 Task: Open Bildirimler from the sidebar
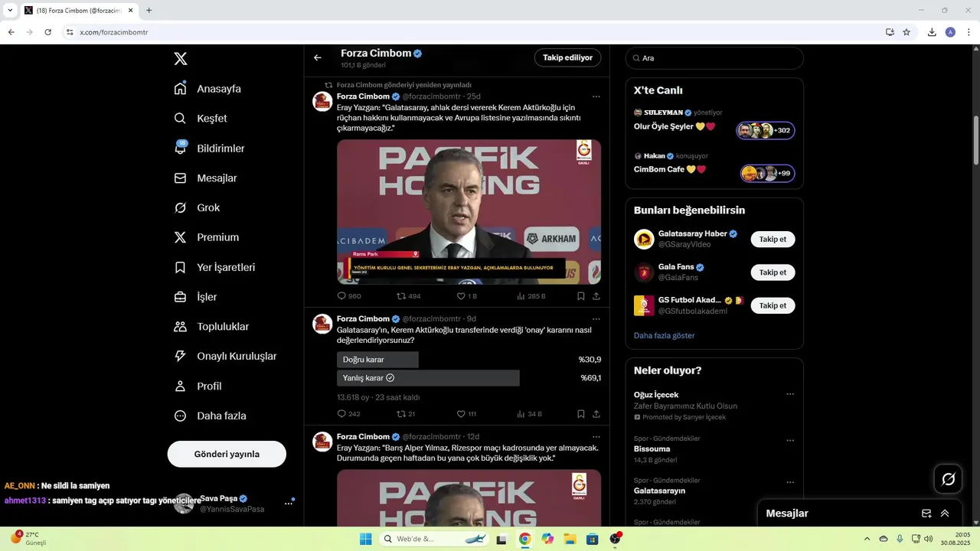tap(209, 148)
